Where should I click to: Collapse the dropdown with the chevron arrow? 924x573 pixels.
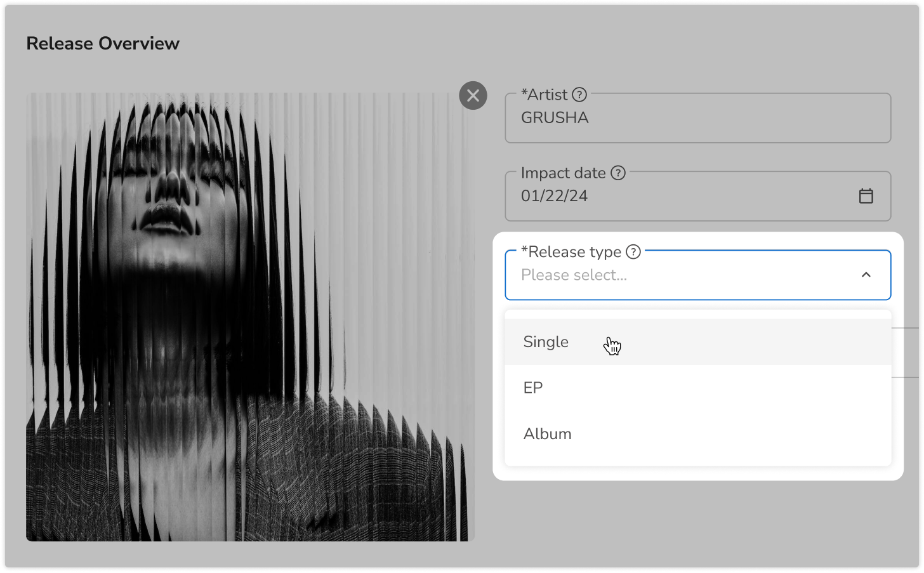click(x=866, y=275)
